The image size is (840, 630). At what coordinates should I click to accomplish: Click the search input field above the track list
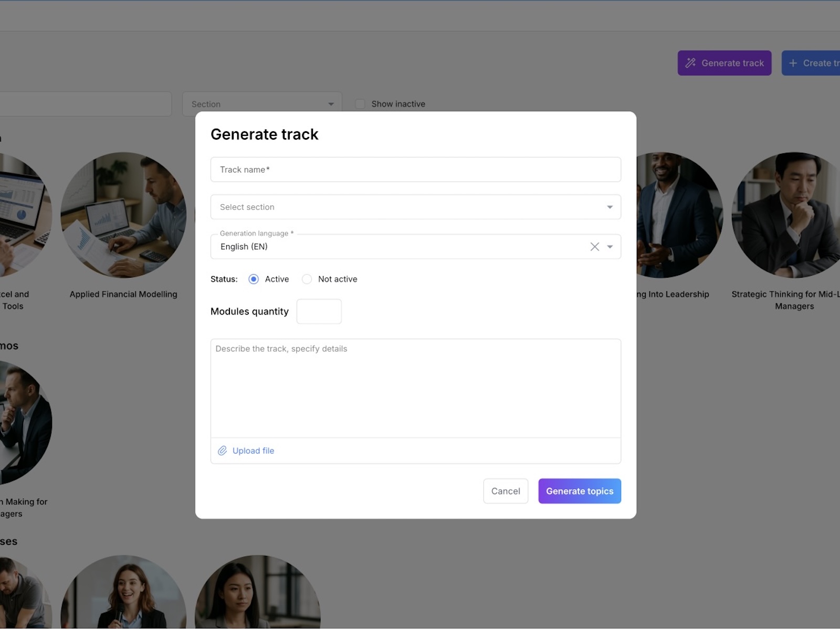[x=84, y=103]
